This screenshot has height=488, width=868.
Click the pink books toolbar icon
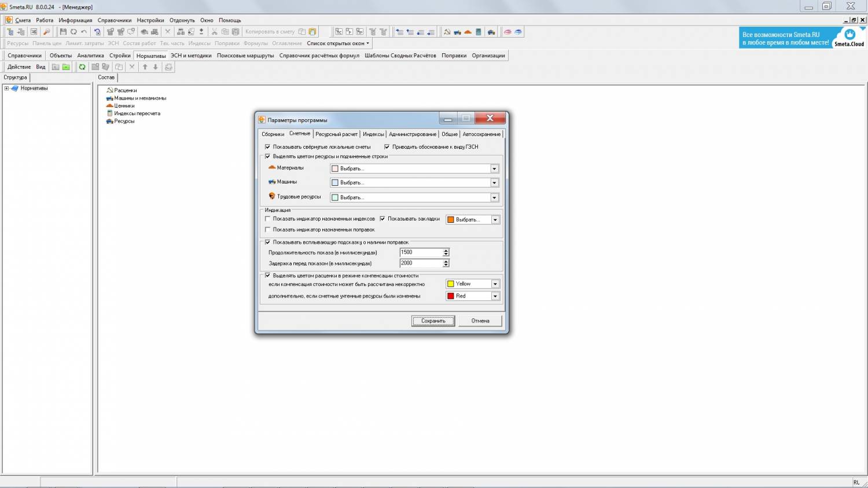point(507,32)
